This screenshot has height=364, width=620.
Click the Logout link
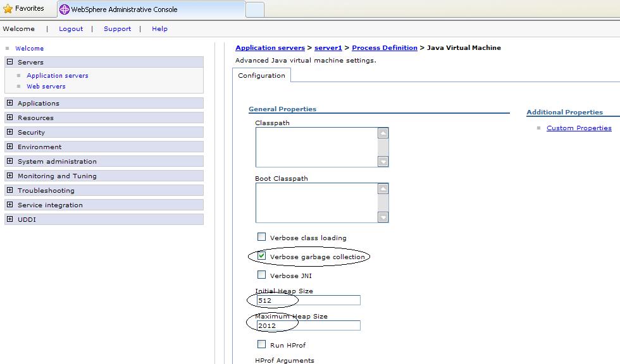click(x=70, y=28)
